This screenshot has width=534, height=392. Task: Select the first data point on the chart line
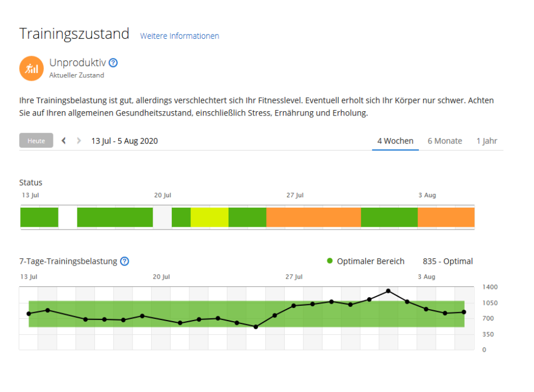[x=29, y=313]
